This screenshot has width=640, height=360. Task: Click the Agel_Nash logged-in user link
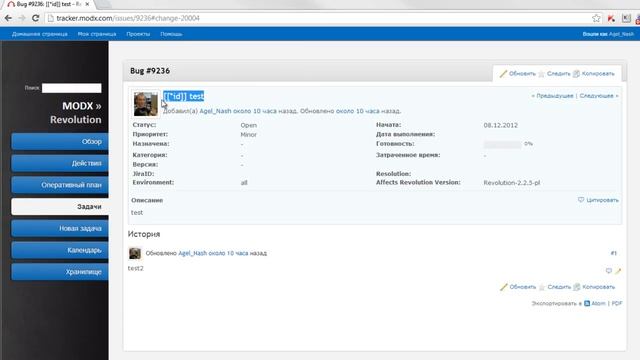tap(621, 34)
